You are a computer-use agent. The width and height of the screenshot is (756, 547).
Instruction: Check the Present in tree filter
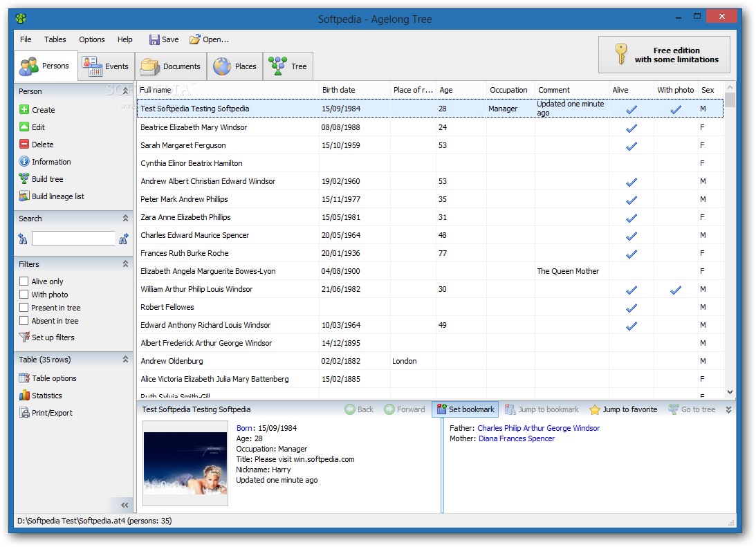[24, 308]
